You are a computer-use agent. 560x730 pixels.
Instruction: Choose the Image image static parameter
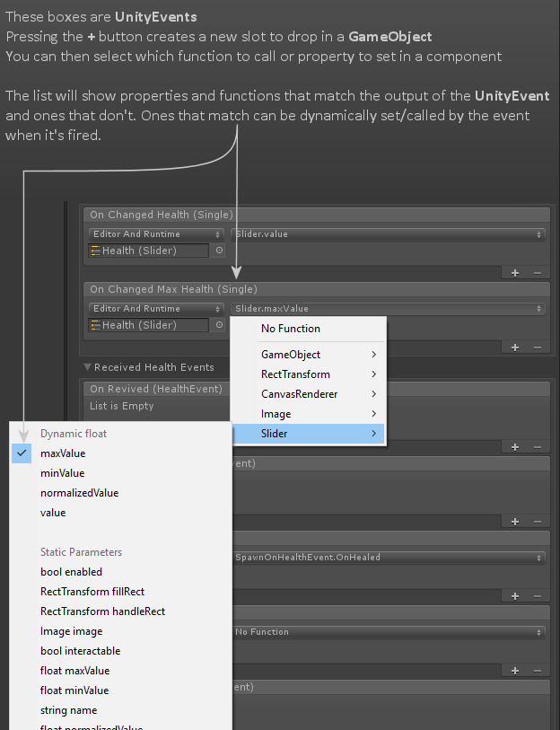click(x=71, y=630)
